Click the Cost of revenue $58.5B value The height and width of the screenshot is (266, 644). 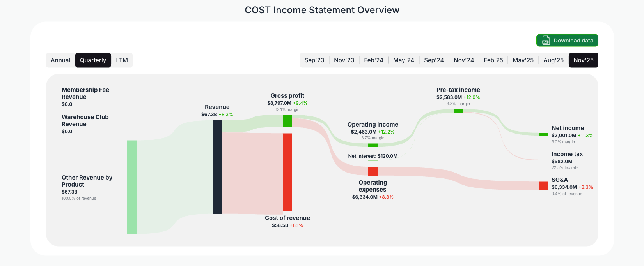pos(280,225)
